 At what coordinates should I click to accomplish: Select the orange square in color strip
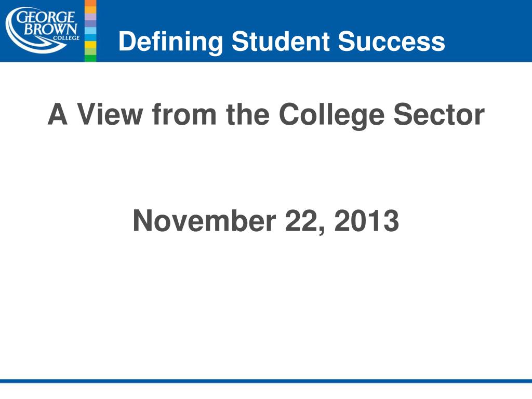pyautogui.click(x=90, y=3)
